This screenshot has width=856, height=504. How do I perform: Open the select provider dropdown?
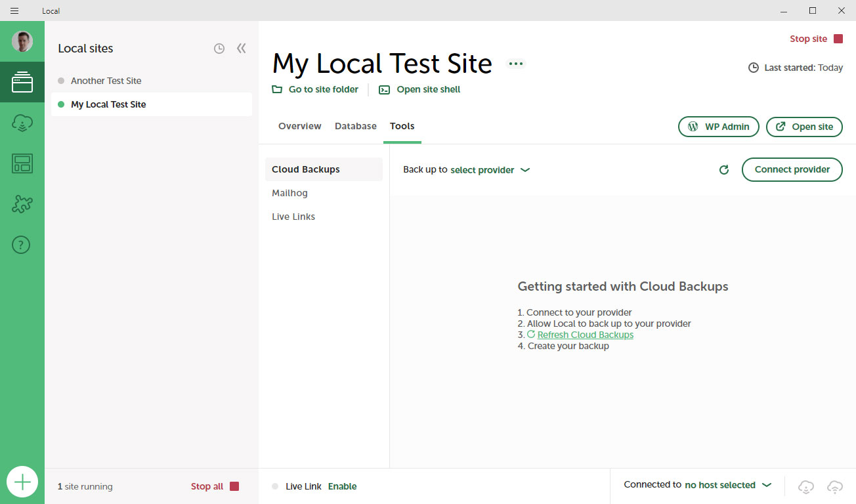coord(490,170)
